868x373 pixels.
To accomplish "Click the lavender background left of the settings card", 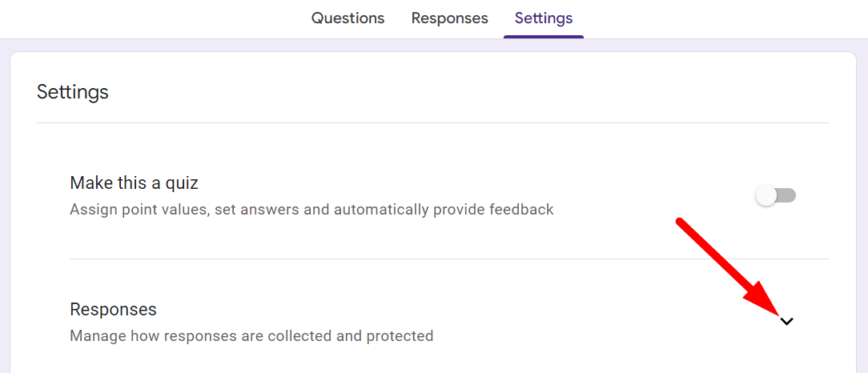I will click(x=4, y=200).
